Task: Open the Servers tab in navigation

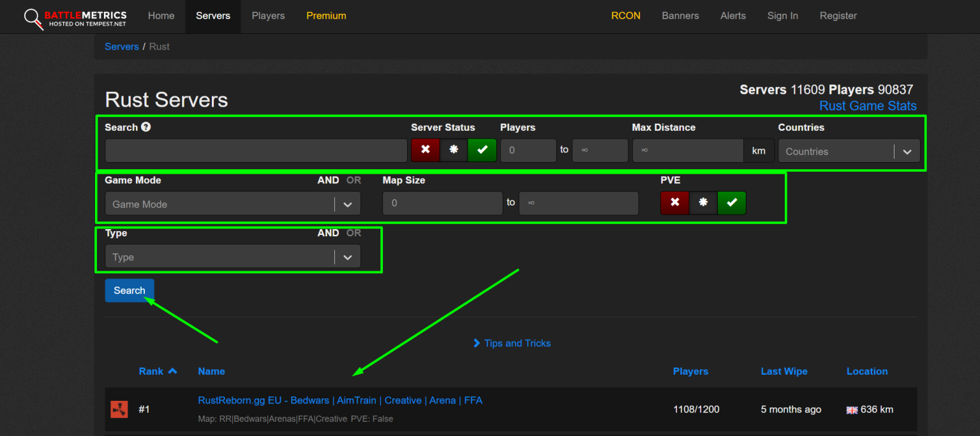Action: pos(213,16)
